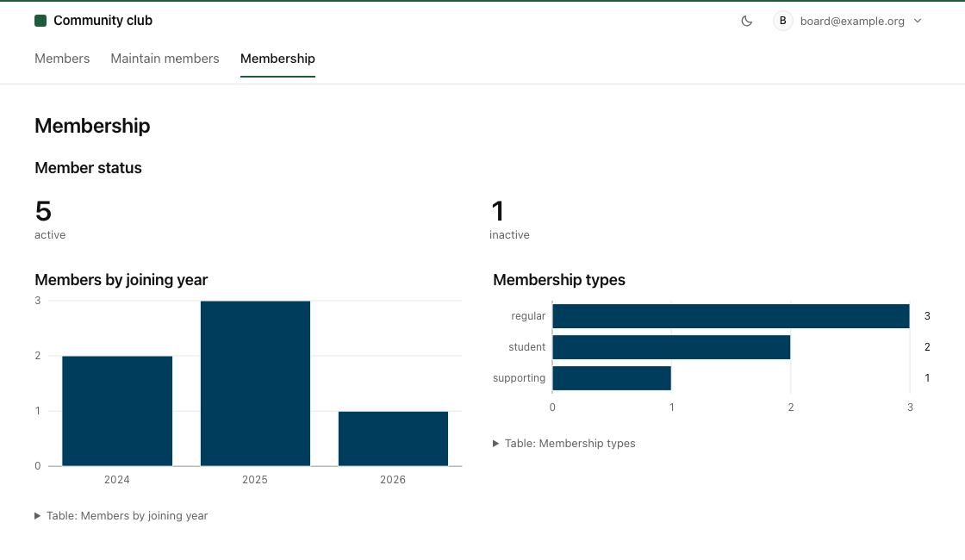The width and height of the screenshot is (965, 560).
Task: Click the 2026 x-axis label
Action: 393,480
